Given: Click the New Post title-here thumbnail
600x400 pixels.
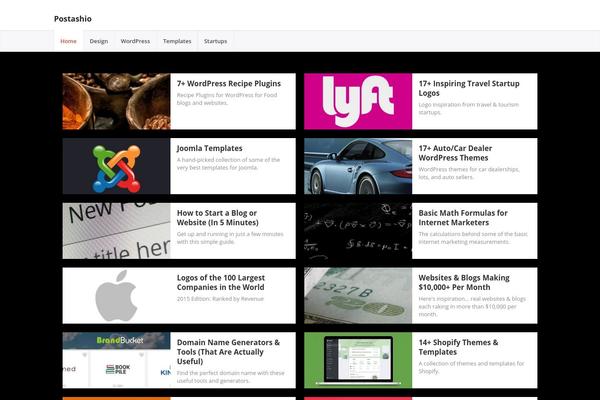Looking at the screenshot, I should [x=116, y=231].
